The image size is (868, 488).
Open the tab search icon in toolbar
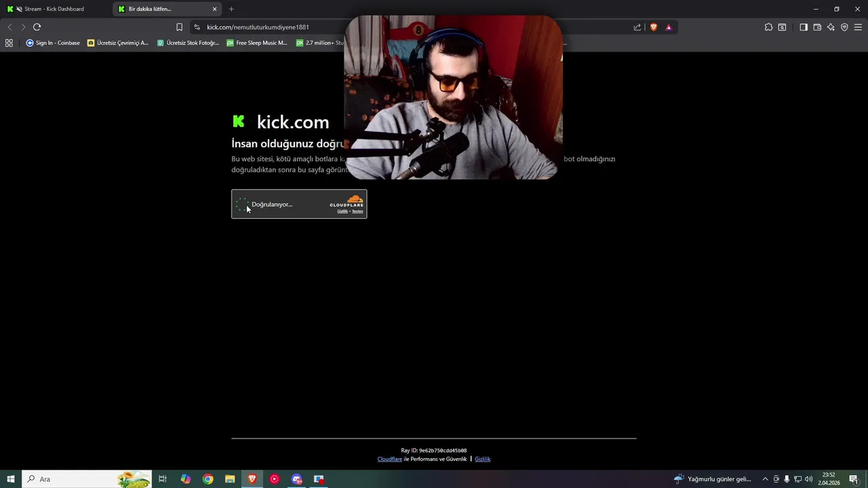[782, 27]
